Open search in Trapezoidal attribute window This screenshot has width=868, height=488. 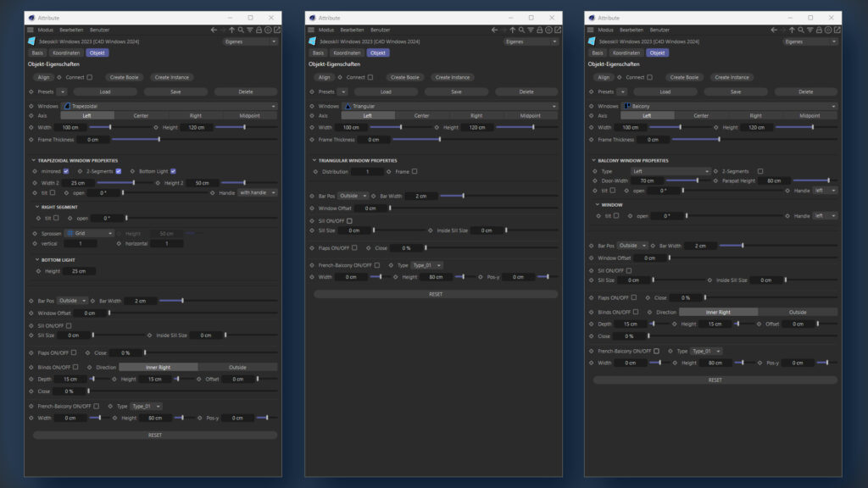(241, 30)
